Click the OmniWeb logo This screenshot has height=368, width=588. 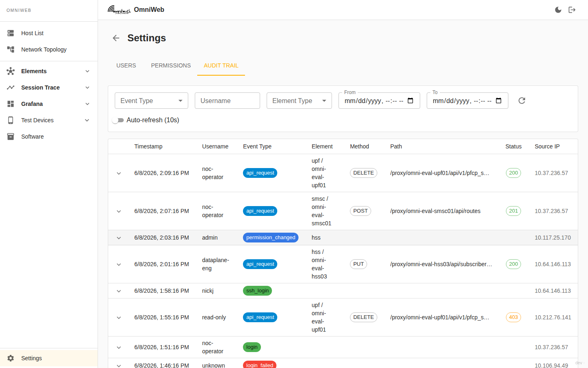[x=119, y=10]
